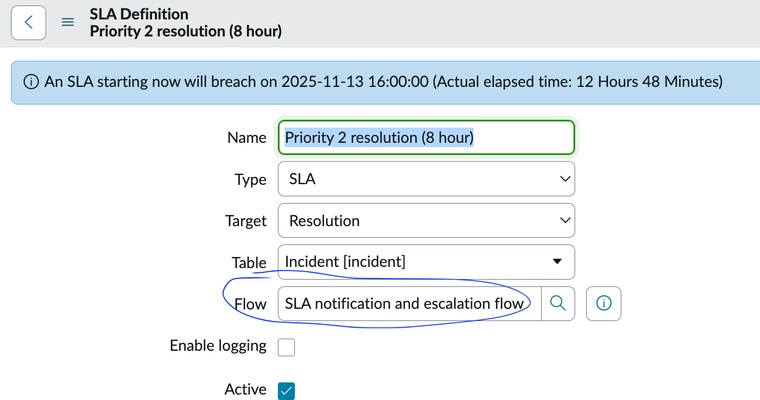This screenshot has height=400, width=760.
Task: Open the hamburger context menu icon
Action: (x=68, y=23)
